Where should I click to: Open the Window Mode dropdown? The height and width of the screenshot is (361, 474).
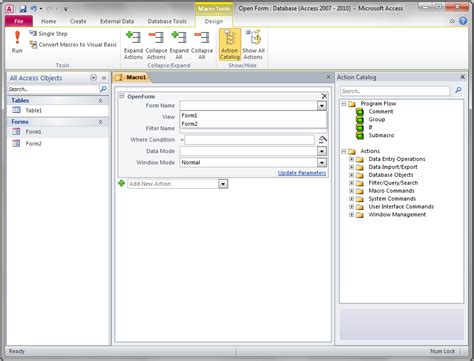tap(322, 162)
